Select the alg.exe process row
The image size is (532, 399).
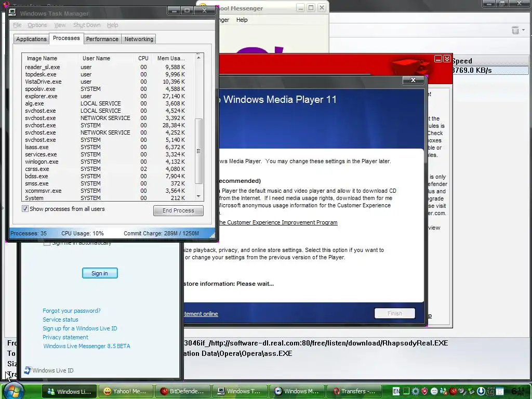click(x=108, y=103)
